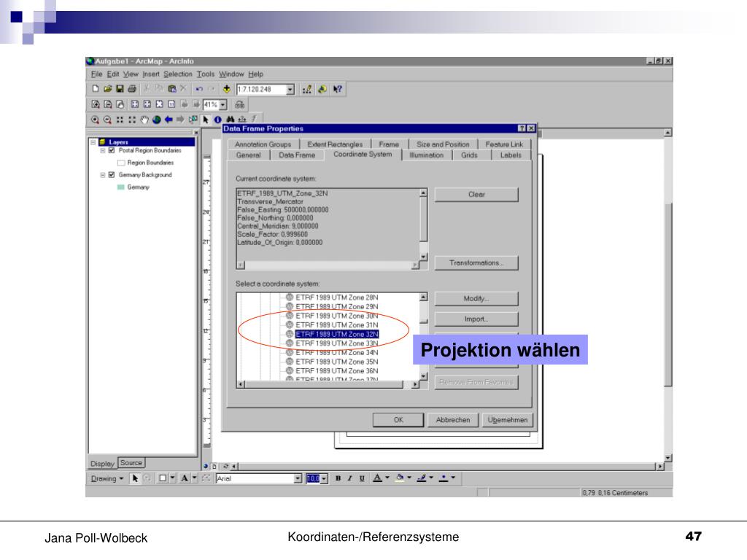Pick the New Rectangle drawing tool
The height and width of the screenshot is (560, 747).
(x=163, y=478)
